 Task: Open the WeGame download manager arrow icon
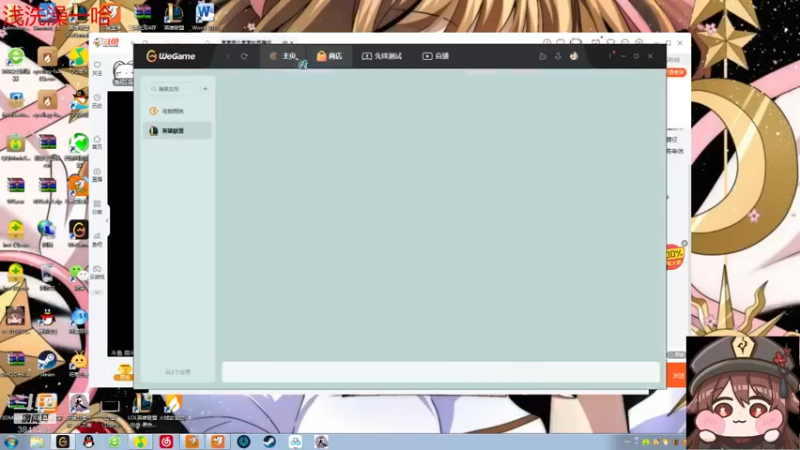[x=558, y=56]
